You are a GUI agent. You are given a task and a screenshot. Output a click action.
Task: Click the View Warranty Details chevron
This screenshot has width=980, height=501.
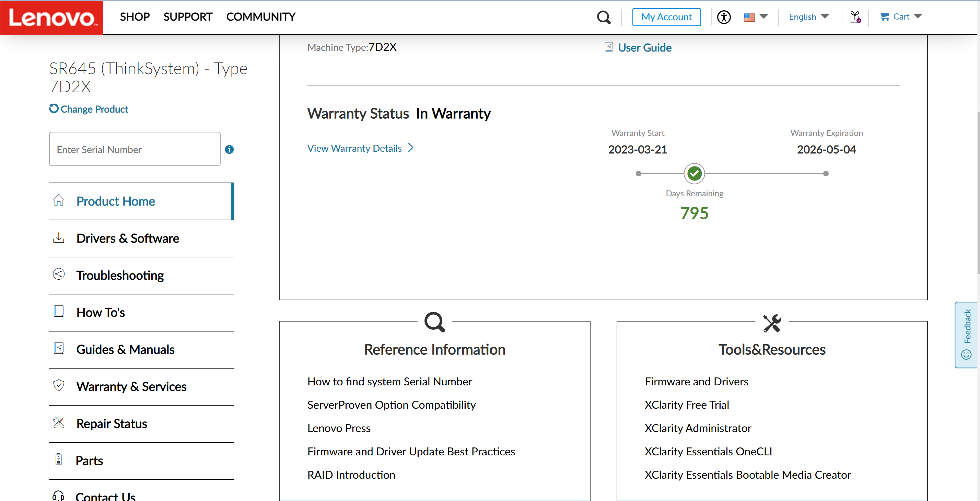411,148
